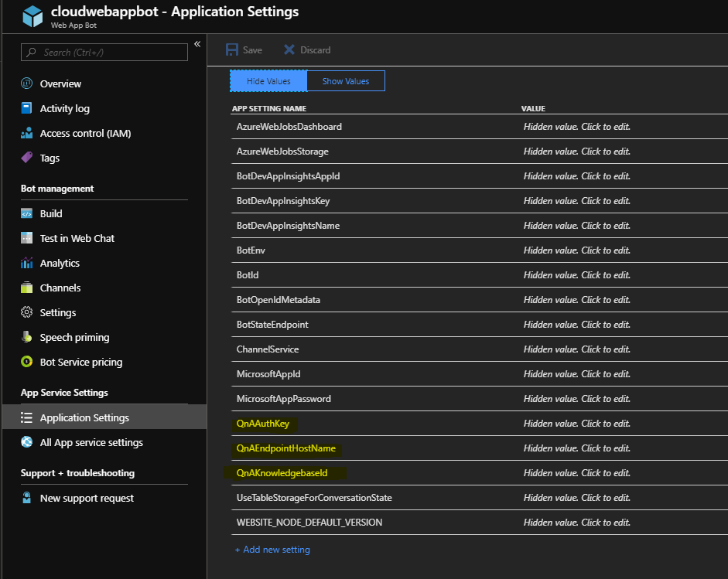This screenshot has height=579, width=728.
Task: Open the Tags menu item
Action: [50, 158]
